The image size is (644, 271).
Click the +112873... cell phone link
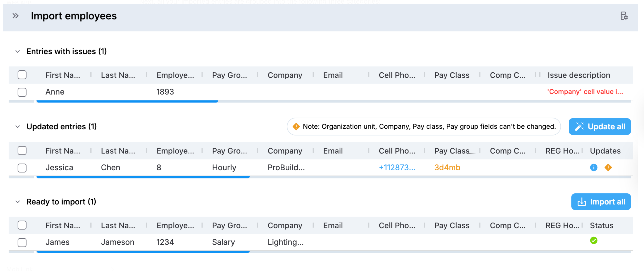coord(397,167)
